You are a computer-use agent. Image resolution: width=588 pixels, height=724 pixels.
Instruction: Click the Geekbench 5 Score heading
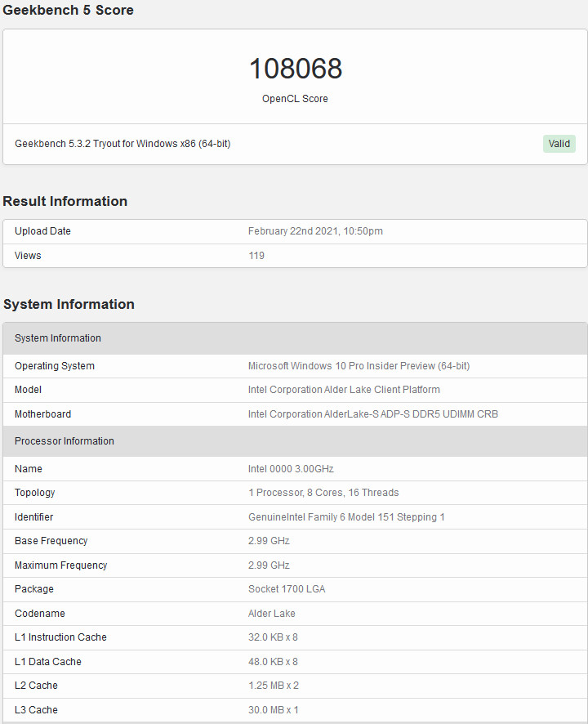pyautogui.click(x=68, y=10)
